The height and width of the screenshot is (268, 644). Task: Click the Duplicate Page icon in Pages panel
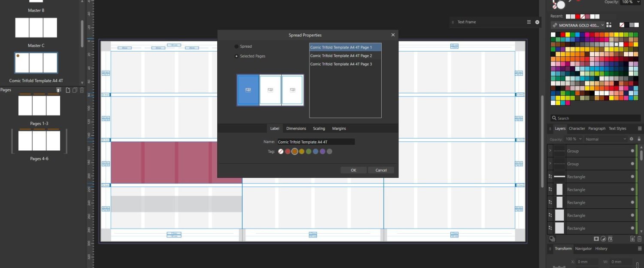75,90
